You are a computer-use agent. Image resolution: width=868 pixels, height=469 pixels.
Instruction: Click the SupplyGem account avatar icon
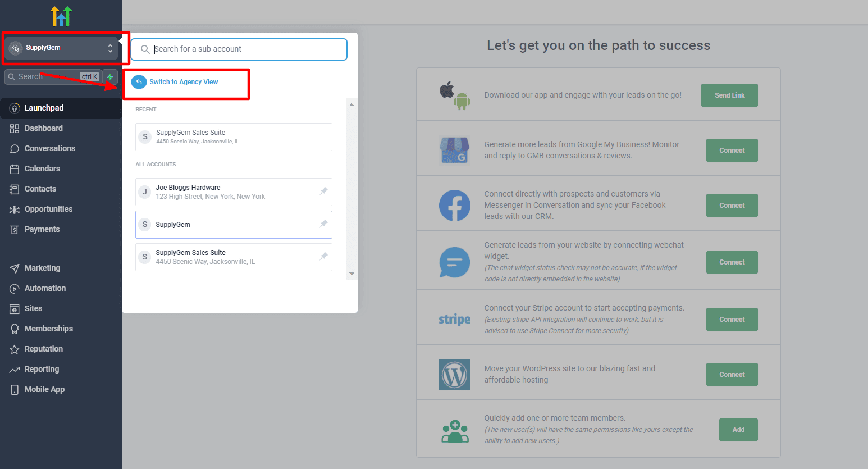[16, 48]
